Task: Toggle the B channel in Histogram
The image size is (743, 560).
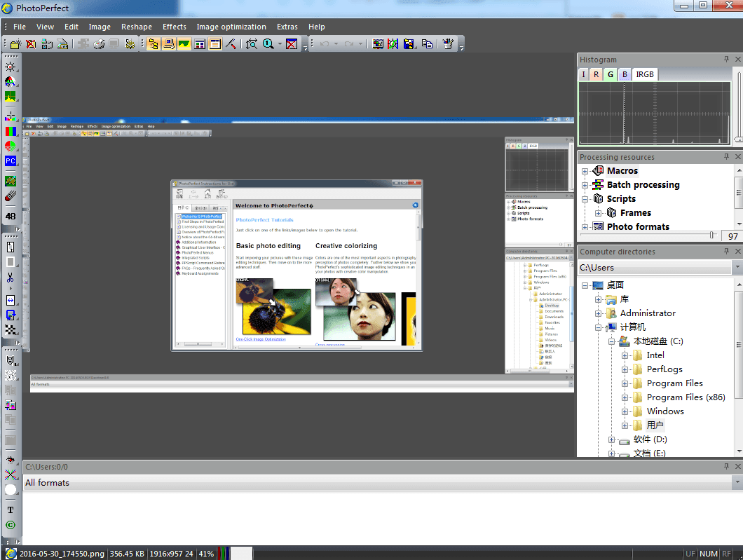Action: click(x=624, y=74)
